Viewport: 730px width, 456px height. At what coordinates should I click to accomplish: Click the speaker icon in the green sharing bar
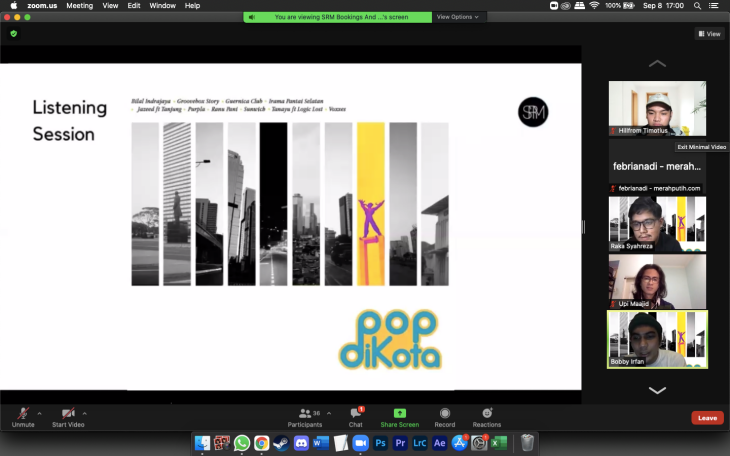(252, 17)
